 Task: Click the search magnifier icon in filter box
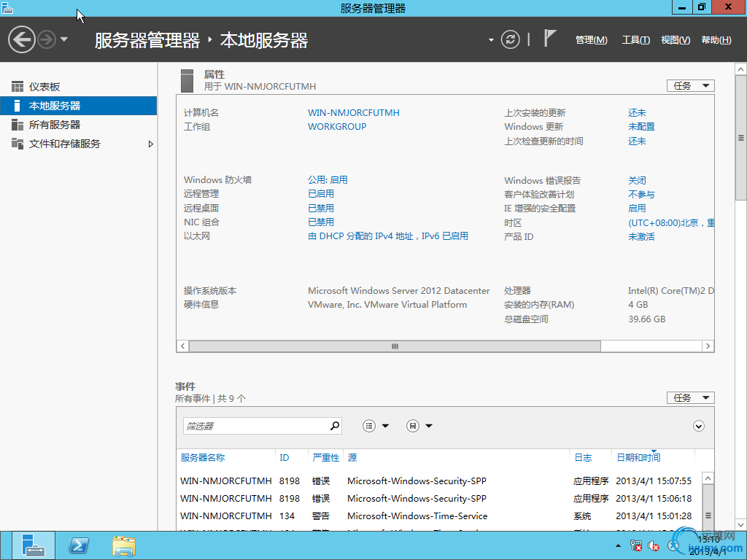[x=335, y=426]
